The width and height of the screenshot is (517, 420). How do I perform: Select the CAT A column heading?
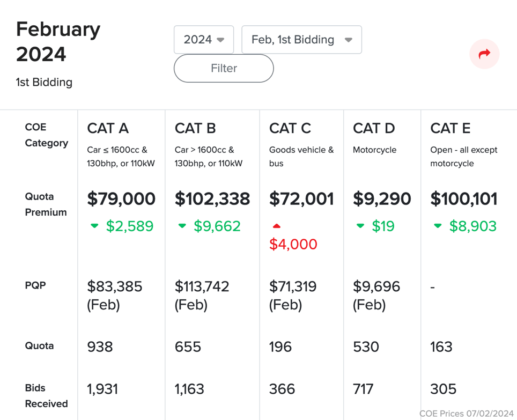tap(108, 128)
